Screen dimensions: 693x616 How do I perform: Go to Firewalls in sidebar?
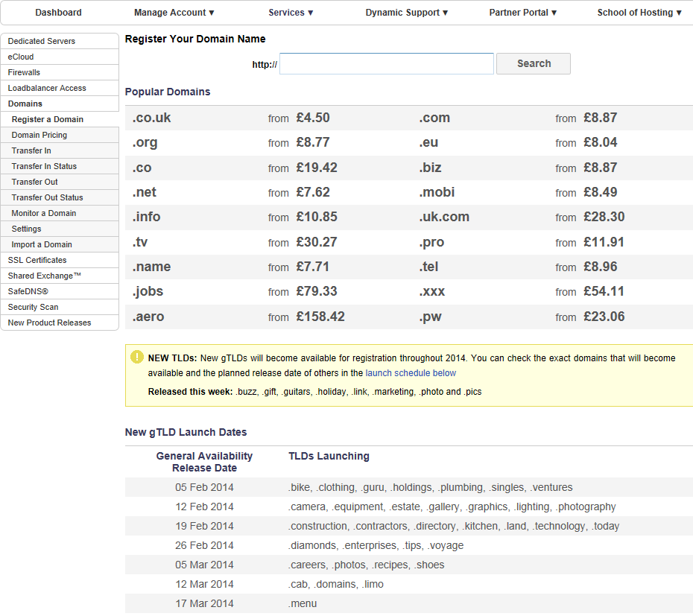60,72
